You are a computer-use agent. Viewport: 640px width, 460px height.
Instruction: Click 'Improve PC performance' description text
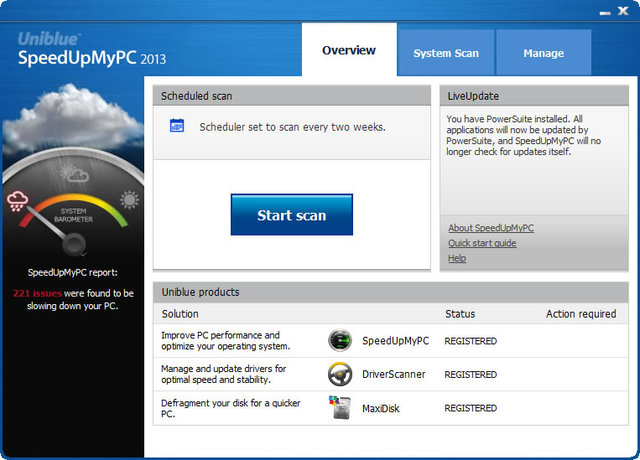pos(226,340)
